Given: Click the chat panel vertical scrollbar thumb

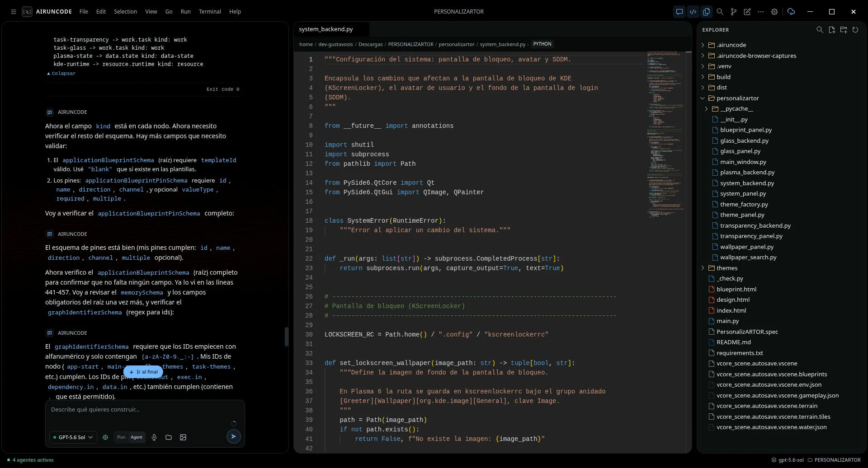Looking at the screenshot, I should point(286,337).
